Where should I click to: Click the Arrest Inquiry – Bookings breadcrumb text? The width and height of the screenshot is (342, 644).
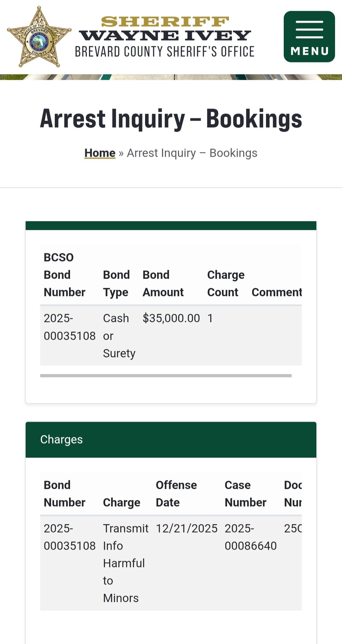click(x=192, y=153)
